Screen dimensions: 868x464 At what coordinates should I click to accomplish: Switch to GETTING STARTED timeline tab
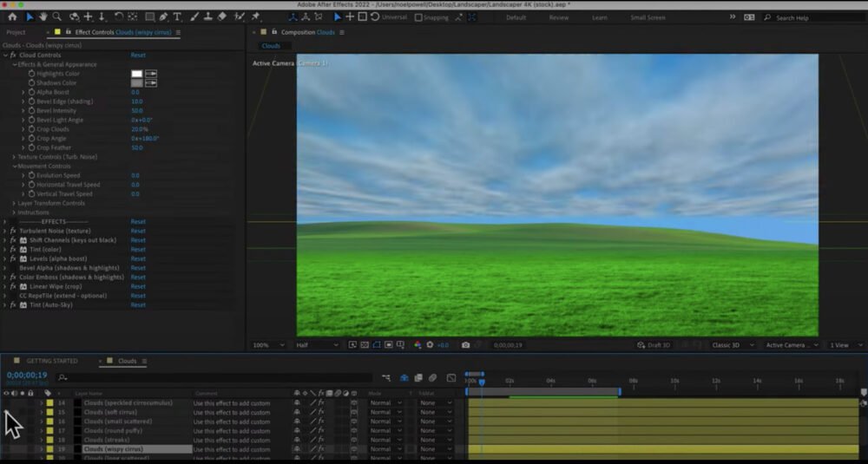(52, 361)
